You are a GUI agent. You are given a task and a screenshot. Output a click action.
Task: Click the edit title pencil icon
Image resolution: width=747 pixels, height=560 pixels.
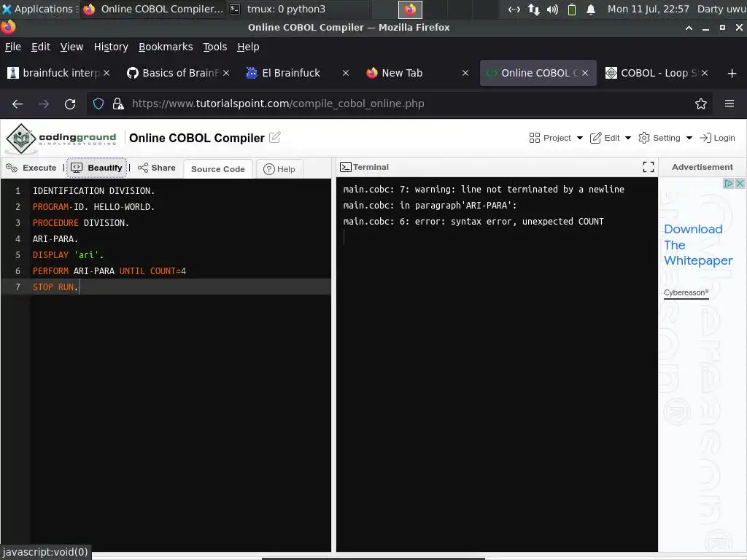pos(275,137)
